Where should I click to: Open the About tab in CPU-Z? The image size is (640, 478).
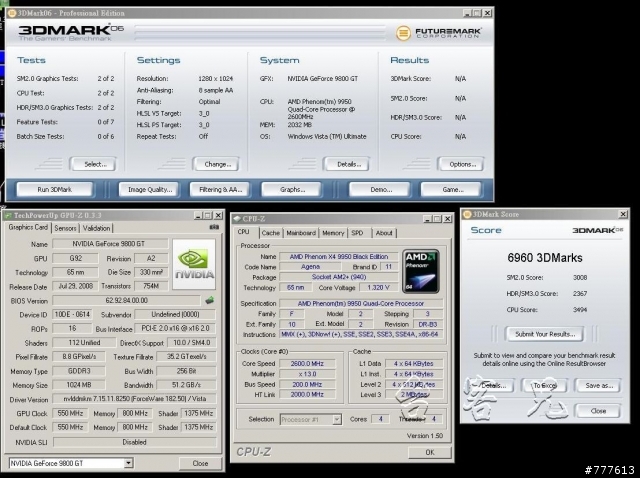coord(384,233)
